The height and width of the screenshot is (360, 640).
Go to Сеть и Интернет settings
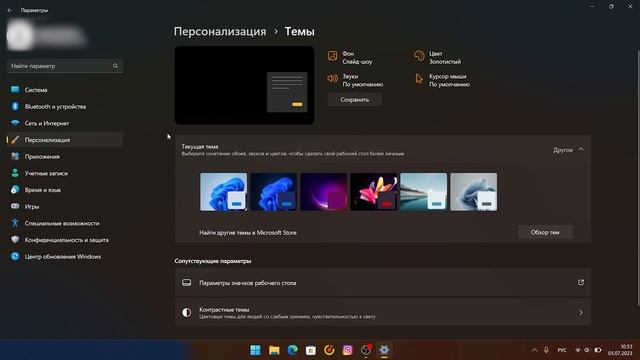tap(64, 123)
